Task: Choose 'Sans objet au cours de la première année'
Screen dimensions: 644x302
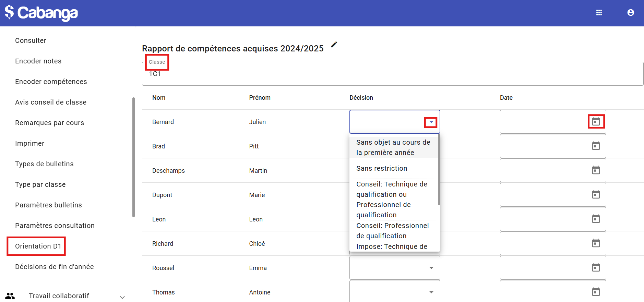Action: (x=393, y=147)
